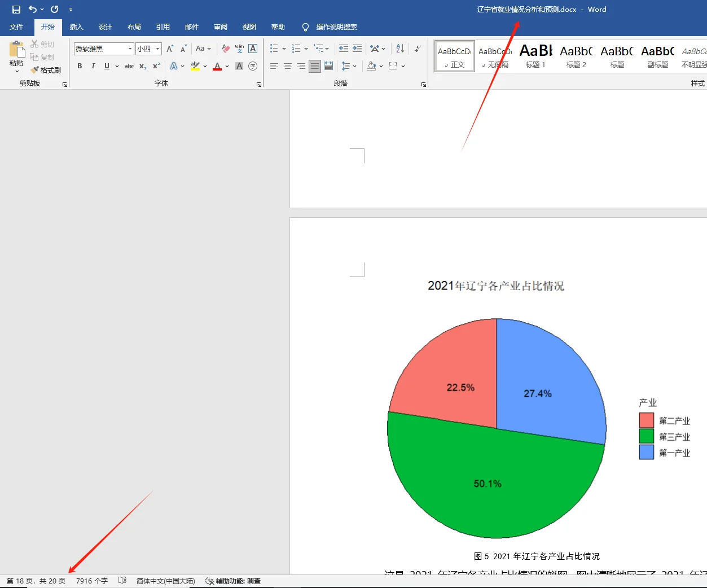The image size is (707, 588).
Task: Open the 审阅 ribbon tab
Action: 220,27
